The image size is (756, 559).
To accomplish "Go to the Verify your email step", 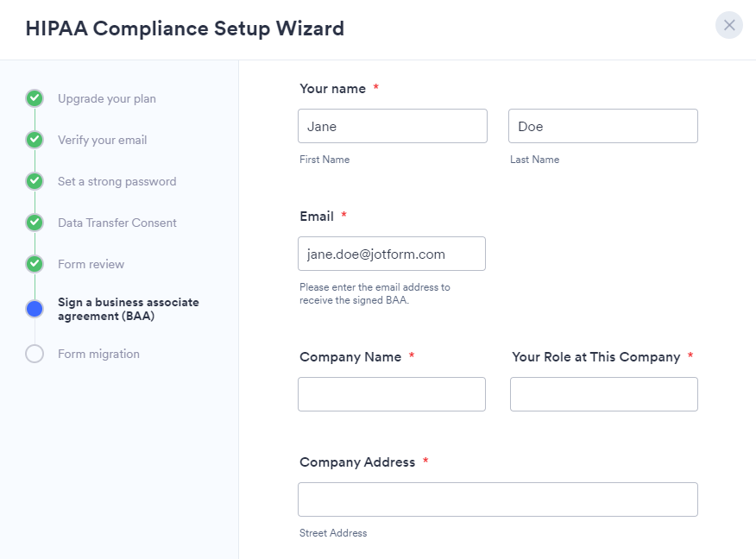I will click(x=103, y=140).
